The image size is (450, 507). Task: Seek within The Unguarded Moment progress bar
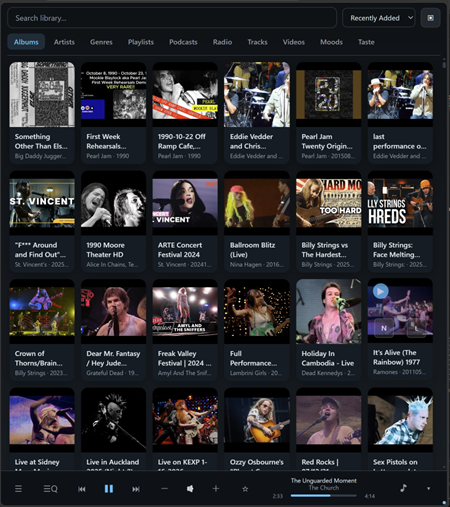pyautogui.click(x=323, y=496)
